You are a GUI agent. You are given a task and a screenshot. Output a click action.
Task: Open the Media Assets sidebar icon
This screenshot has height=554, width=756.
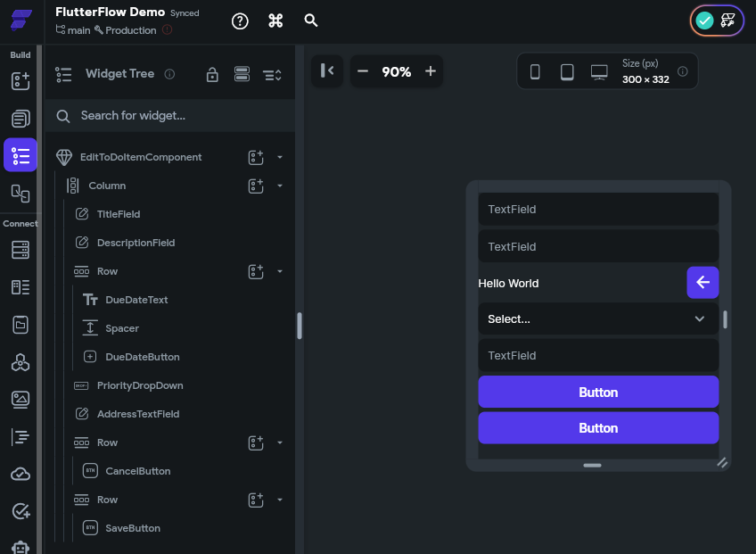(21, 400)
